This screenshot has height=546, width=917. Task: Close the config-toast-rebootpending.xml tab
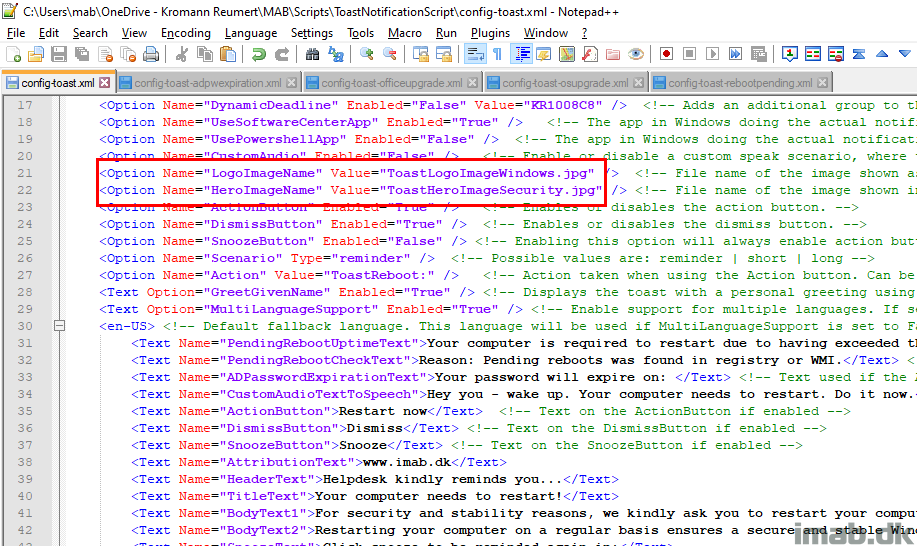click(822, 83)
